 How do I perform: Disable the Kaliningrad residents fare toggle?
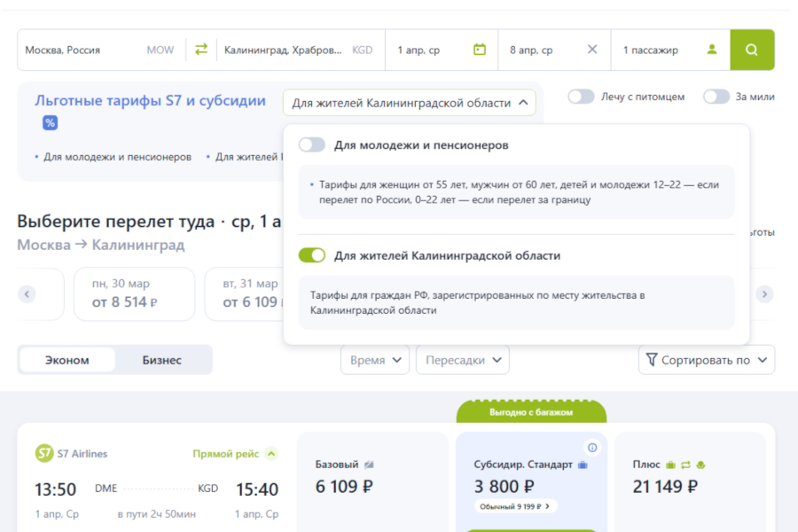coord(312,255)
